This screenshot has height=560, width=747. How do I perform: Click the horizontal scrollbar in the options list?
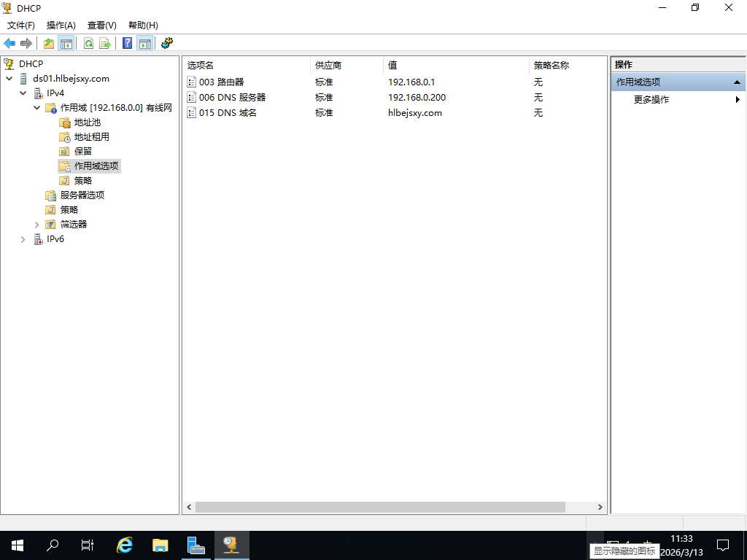(x=379, y=507)
